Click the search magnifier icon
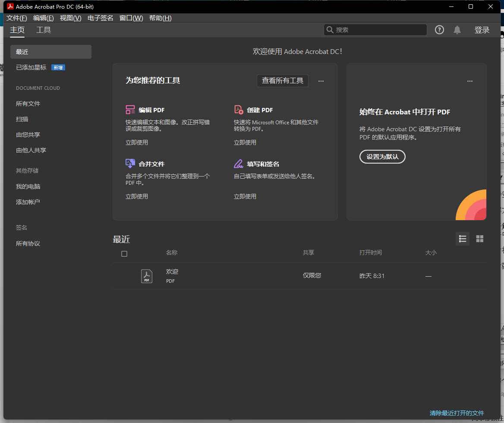Image resolution: width=504 pixels, height=423 pixels. point(330,30)
